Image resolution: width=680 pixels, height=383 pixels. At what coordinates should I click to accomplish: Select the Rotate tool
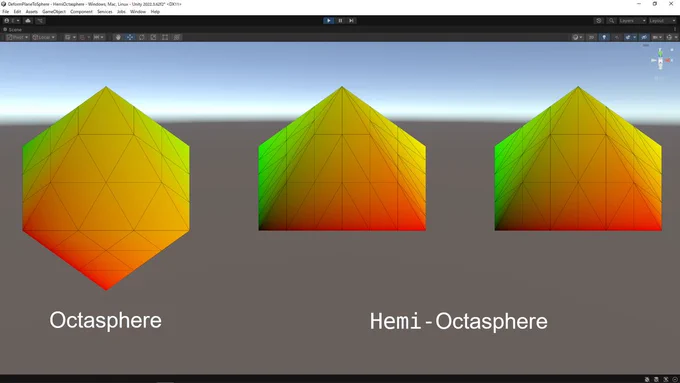(x=141, y=37)
